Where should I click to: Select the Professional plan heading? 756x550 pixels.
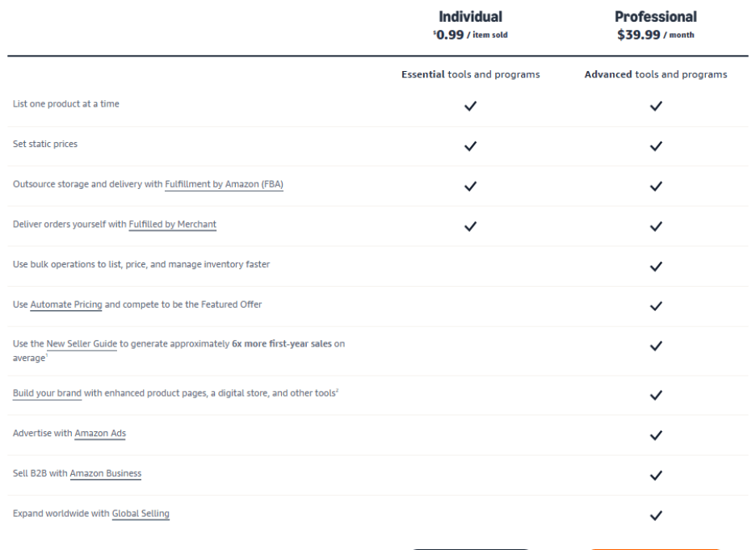(x=655, y=17)
